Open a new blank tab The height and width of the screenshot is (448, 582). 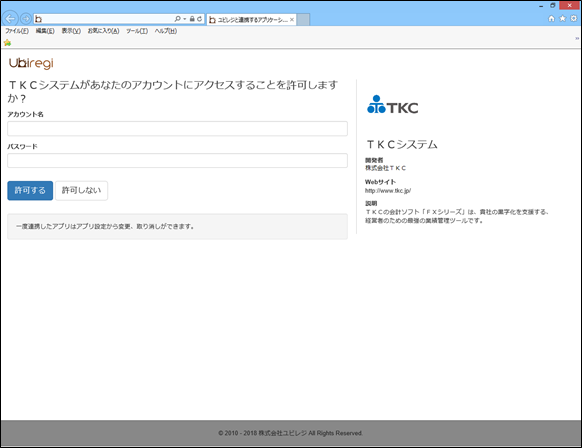303,20
